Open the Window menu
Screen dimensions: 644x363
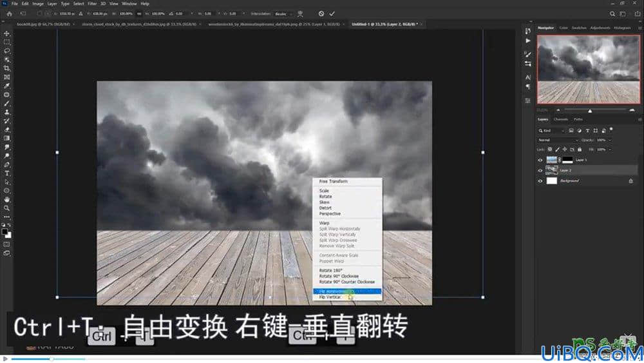click(x=129, y=4)
